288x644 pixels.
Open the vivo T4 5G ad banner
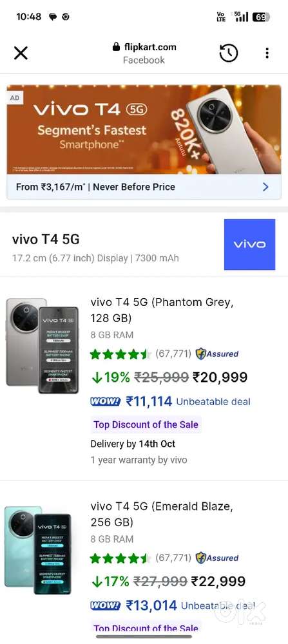(144, 130)
